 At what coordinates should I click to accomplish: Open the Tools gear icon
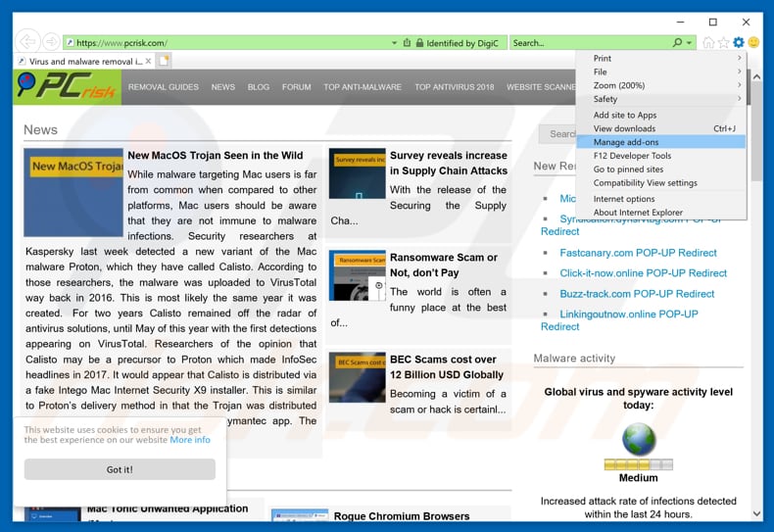coord(738,42)
